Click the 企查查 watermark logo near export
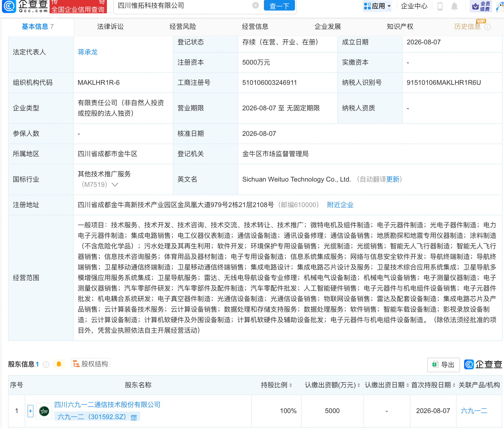The height and width of the screenshot is (428, 504). point(483,364)
